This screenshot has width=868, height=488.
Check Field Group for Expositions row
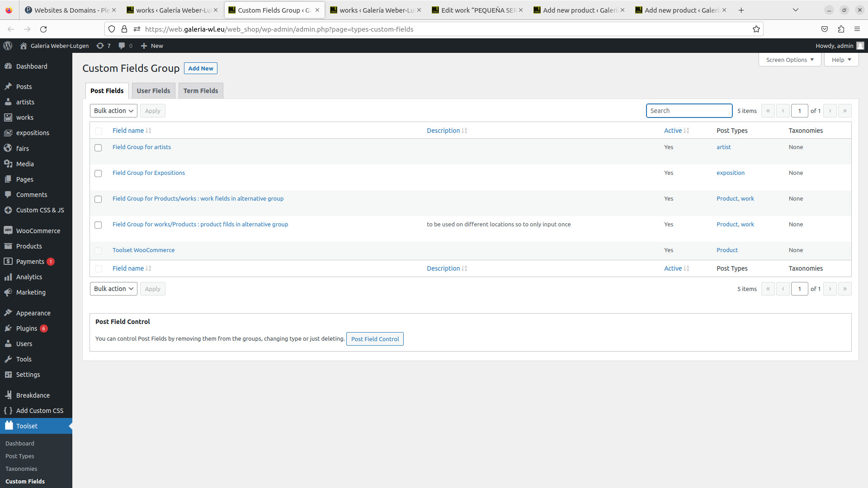click(x=98, y=174)
